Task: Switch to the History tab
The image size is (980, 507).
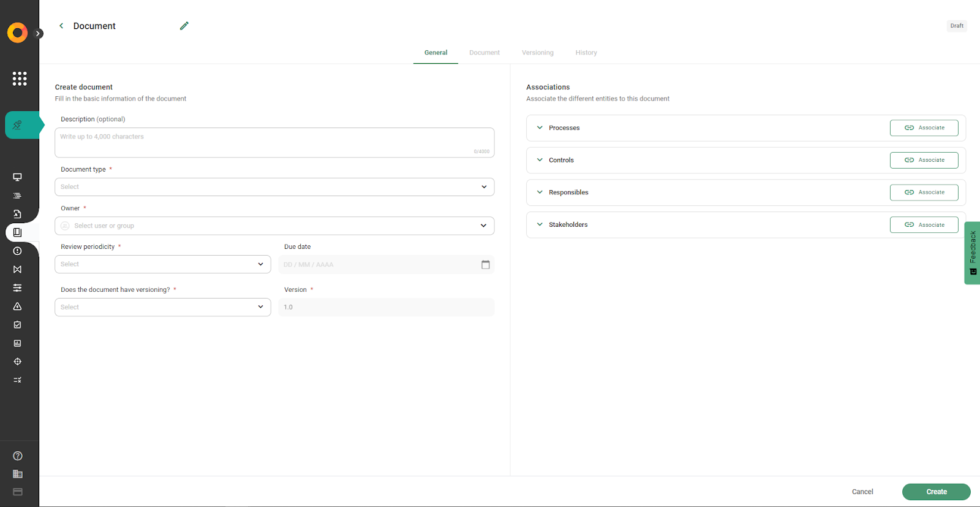Action: tap(586, 53)
